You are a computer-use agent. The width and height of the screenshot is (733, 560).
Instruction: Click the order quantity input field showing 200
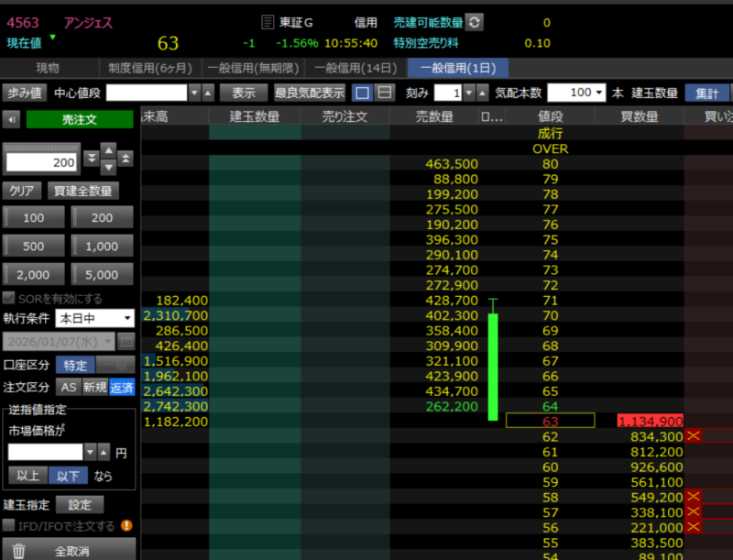click(x=41, y=162)
